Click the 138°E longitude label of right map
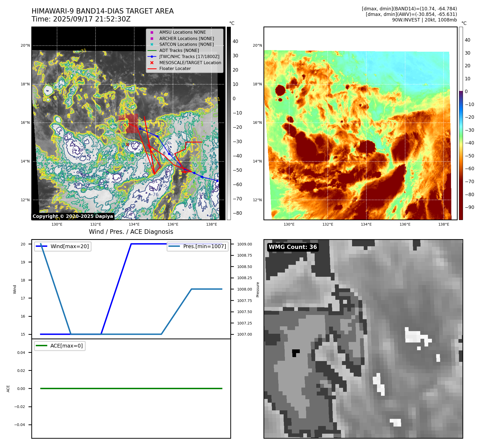481x448 pixels. click(x=444, y=224)
